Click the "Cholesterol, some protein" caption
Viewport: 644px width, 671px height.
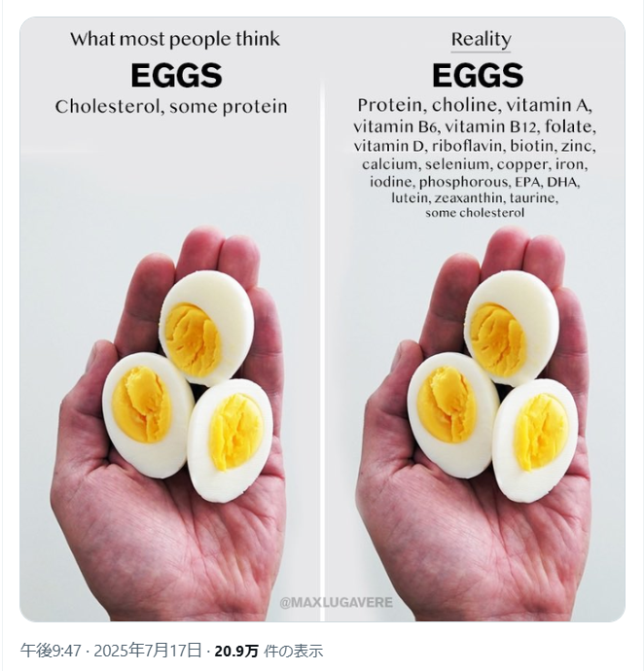pos(171,107)
